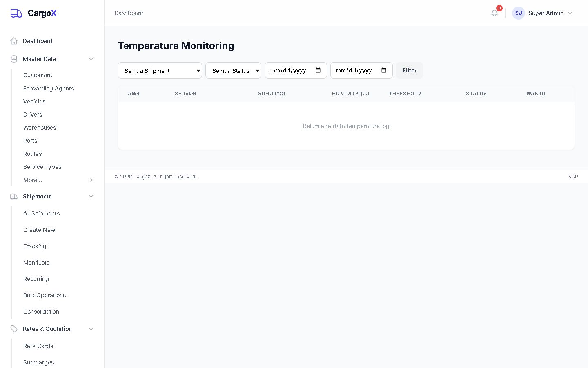Click the v1.0 version label
The image size is (588, 368).
click(573, 177)
